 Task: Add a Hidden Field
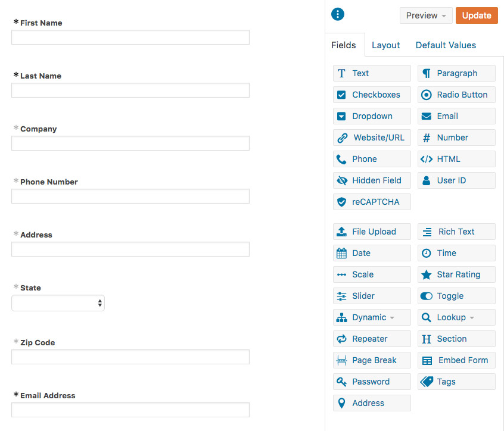tap(372, 180)
